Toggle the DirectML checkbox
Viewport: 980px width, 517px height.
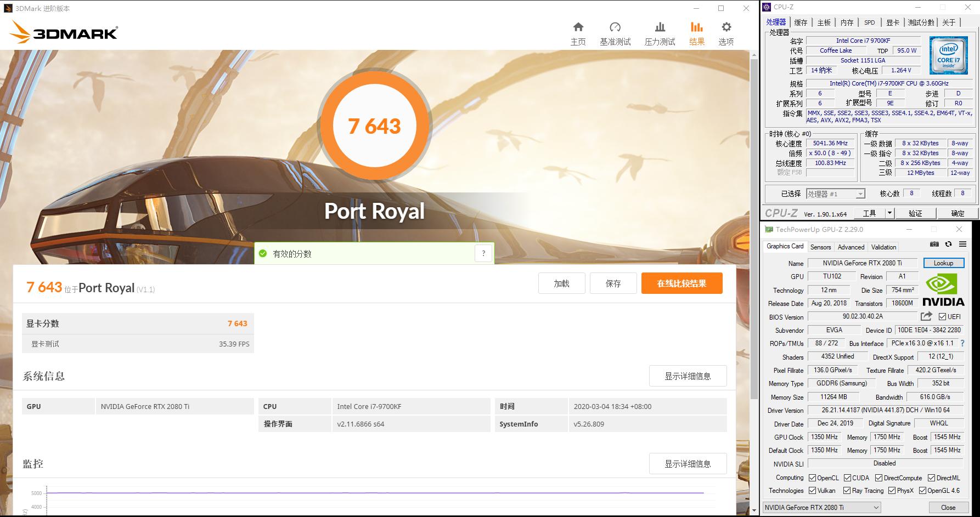click(x=931, y=478)
